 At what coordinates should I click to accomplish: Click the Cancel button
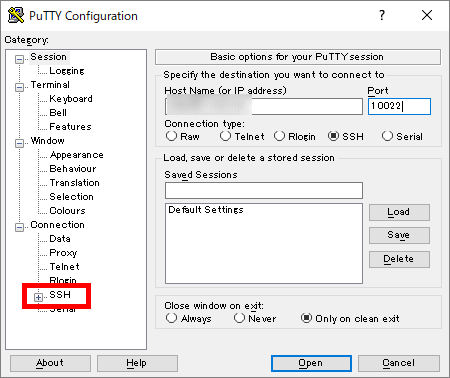pos(399,363)
